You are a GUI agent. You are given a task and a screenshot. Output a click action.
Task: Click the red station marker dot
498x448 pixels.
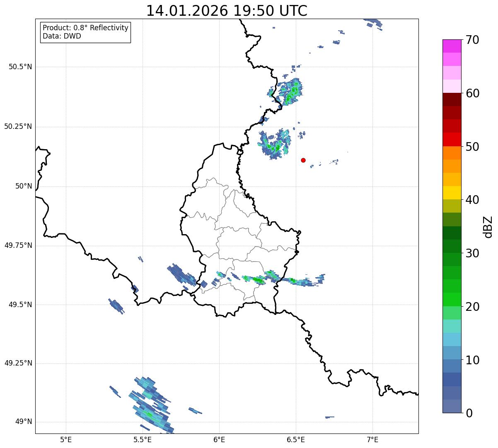tap(303, 160)
